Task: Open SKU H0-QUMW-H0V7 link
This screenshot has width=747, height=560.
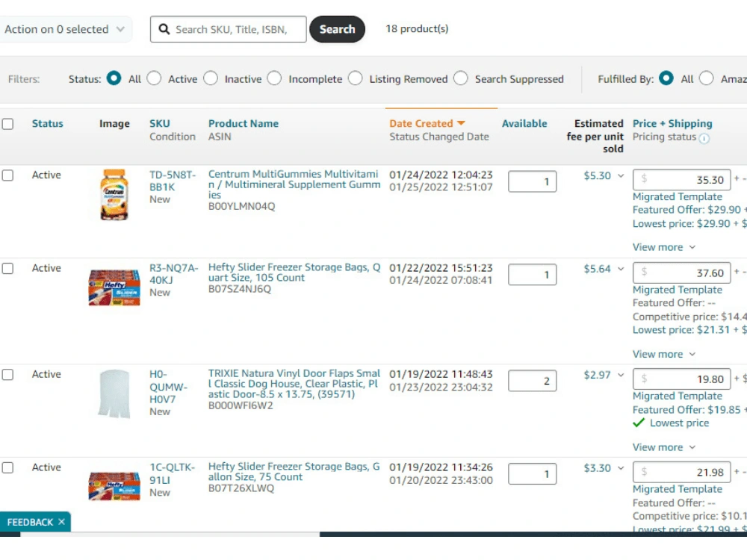Action: (169, 387)
